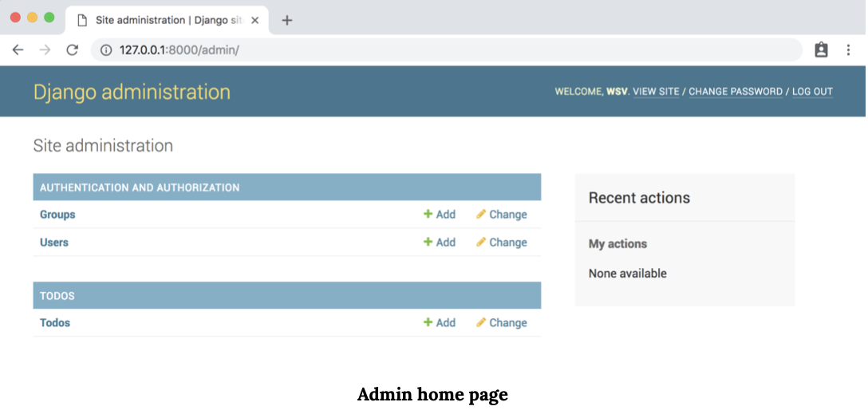Open the View Site link

(x=656, y=92)
